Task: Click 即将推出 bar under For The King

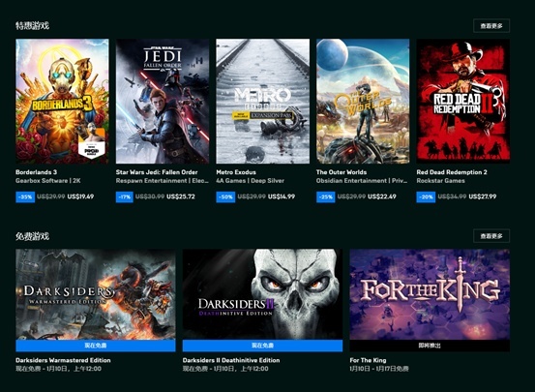Action: [430, 346]
